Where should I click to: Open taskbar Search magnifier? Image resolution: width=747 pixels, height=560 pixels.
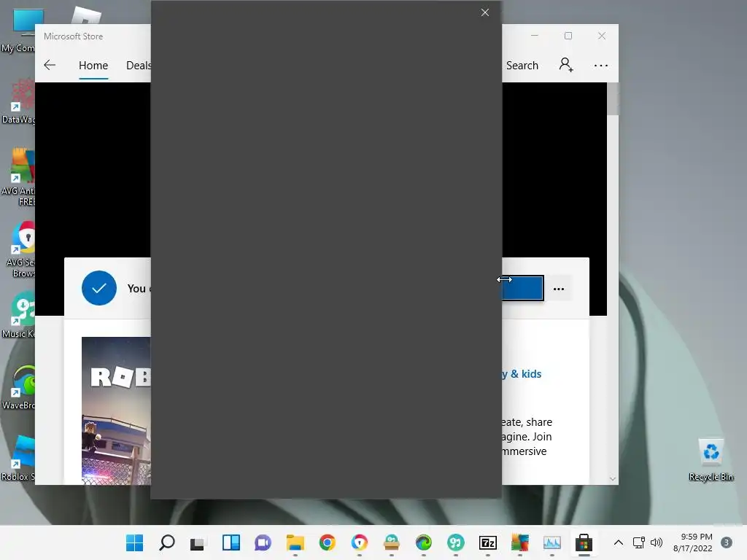(x=167, y=542)
